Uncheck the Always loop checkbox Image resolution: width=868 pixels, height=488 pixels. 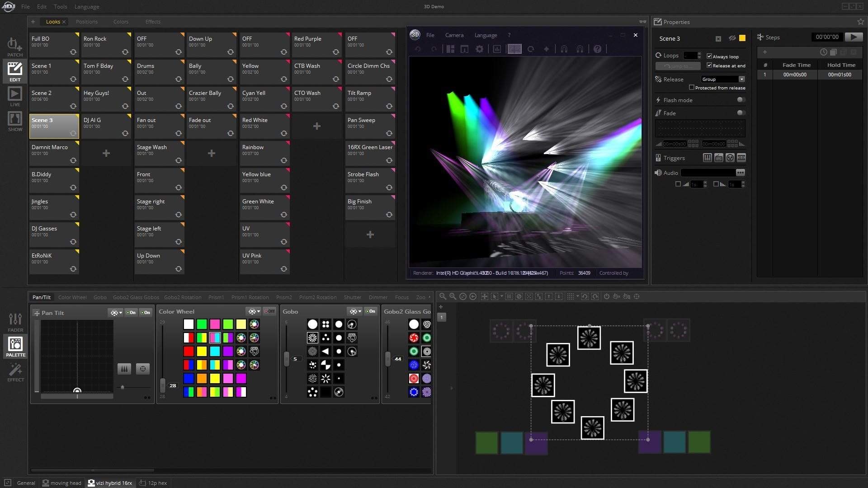click(709, 56)
